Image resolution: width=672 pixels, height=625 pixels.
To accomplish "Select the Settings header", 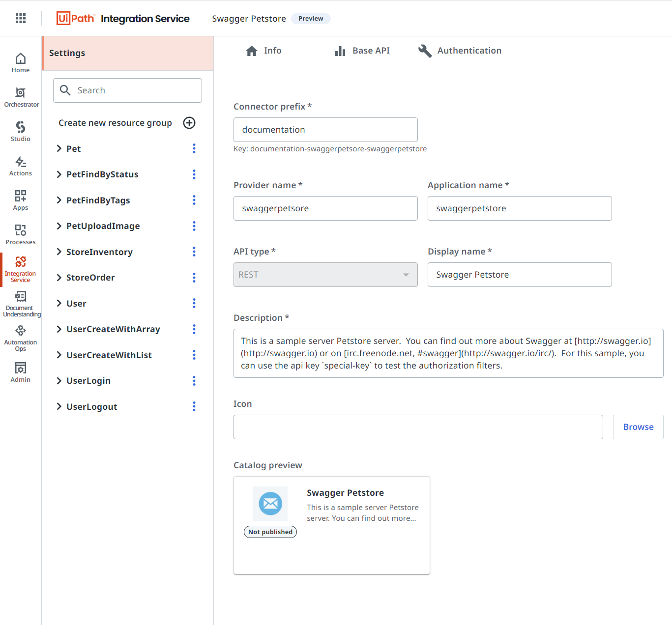I will click(x=128, y=53).
